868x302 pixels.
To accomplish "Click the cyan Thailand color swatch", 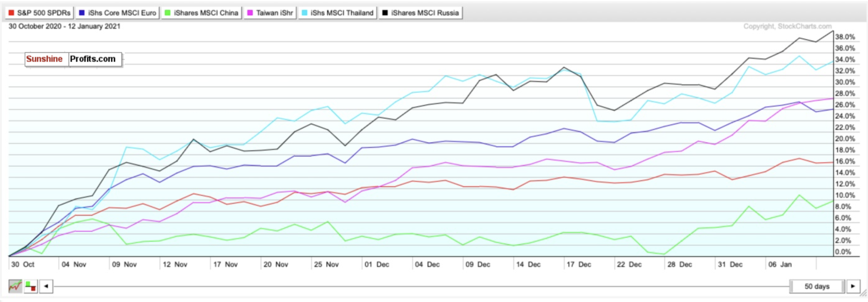I will point(304,13).
